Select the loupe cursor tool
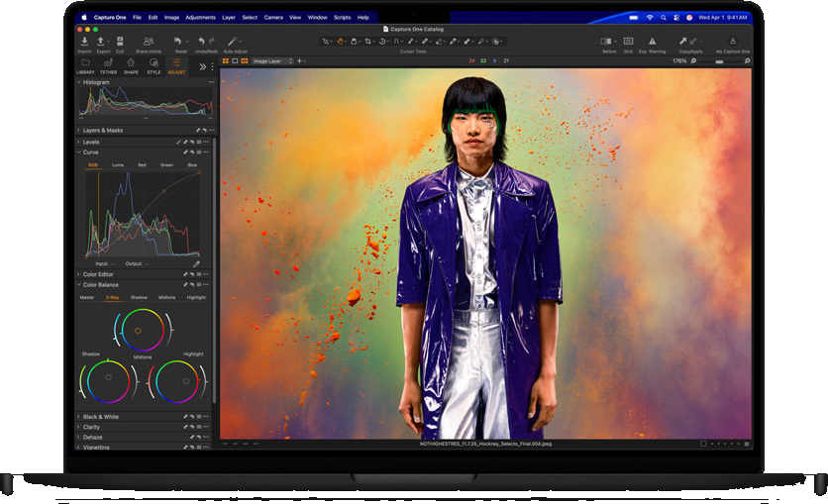Image resolution: width=828 pixels, height=504 pixels. click(x=354, y=42)
